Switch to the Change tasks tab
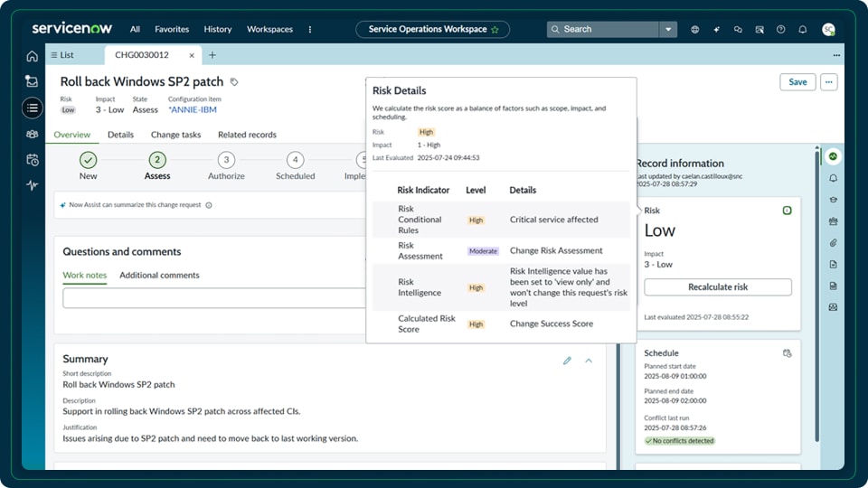 [x=175, y=135]
